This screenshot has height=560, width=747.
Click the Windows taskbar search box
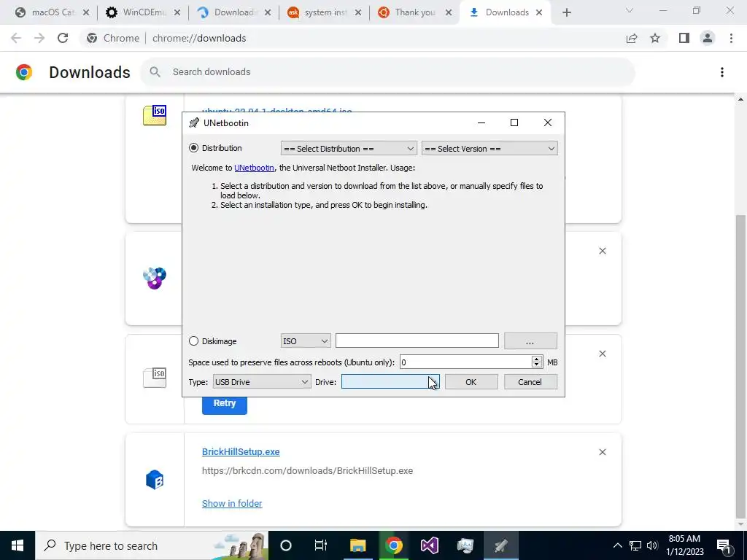tap(152, 545)
